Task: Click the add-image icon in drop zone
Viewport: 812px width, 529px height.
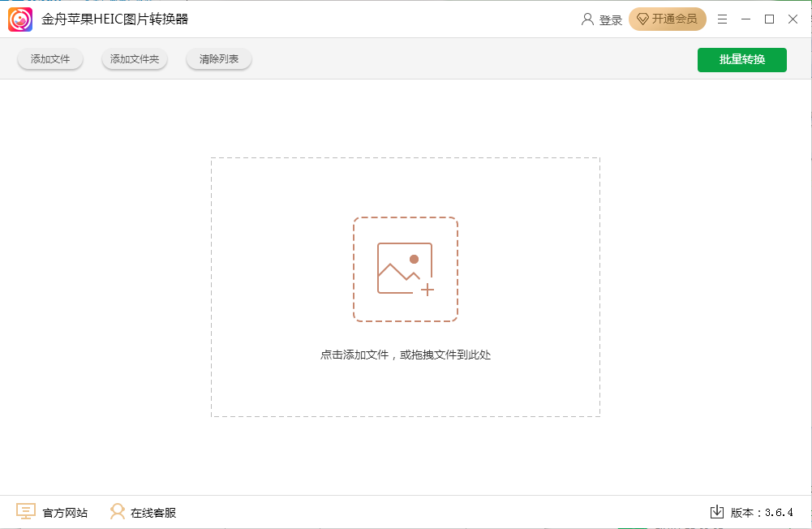Action: point(406,269)
